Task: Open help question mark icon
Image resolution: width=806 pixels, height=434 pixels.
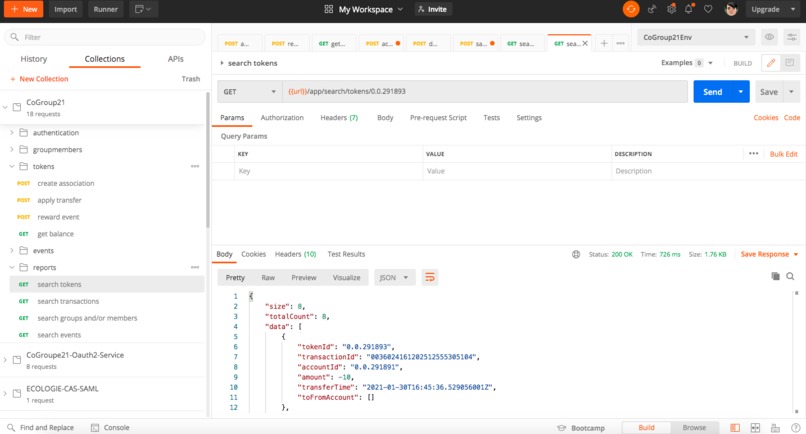Action: (x=795, y=427)
